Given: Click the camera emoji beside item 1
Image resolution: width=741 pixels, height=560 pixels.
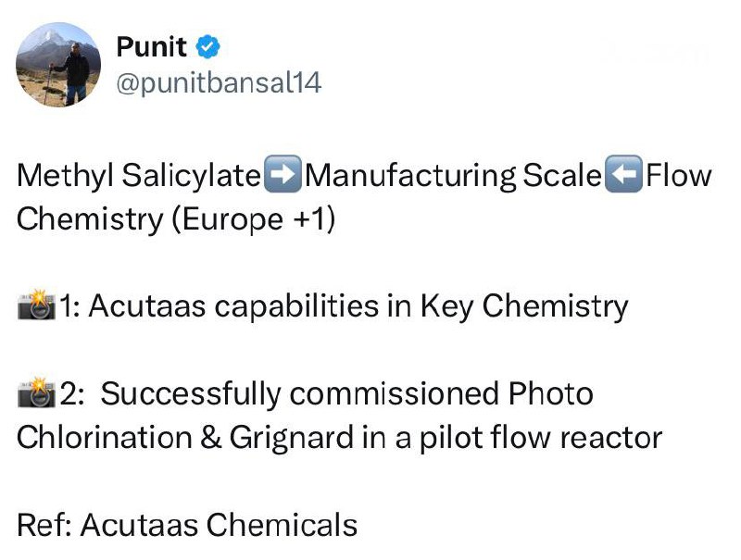Looking at the screenshot, I should [37, 306].
